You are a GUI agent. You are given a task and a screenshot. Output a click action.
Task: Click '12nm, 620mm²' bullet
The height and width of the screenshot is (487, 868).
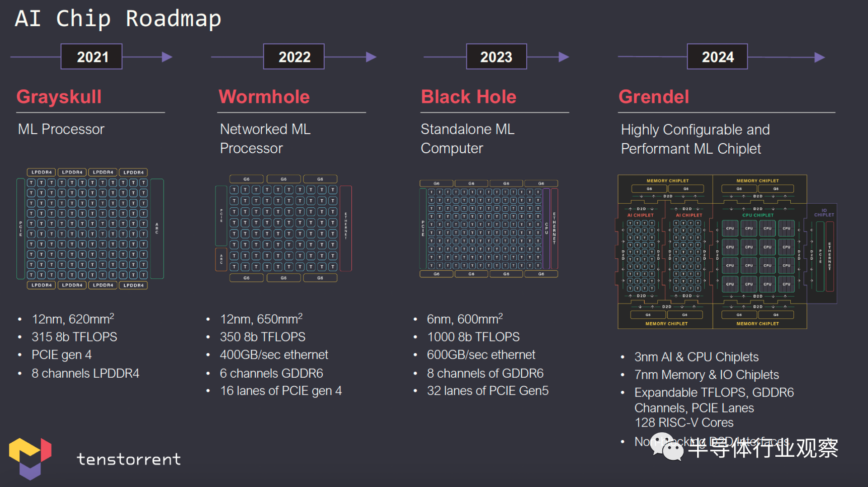pos(73,319)
